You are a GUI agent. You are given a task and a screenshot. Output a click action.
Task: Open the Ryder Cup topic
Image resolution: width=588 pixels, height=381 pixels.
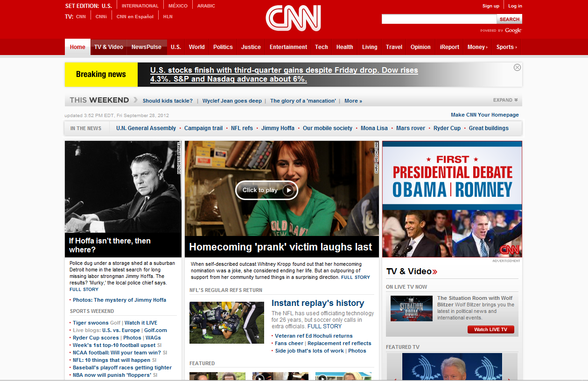[x=447, y=128]
